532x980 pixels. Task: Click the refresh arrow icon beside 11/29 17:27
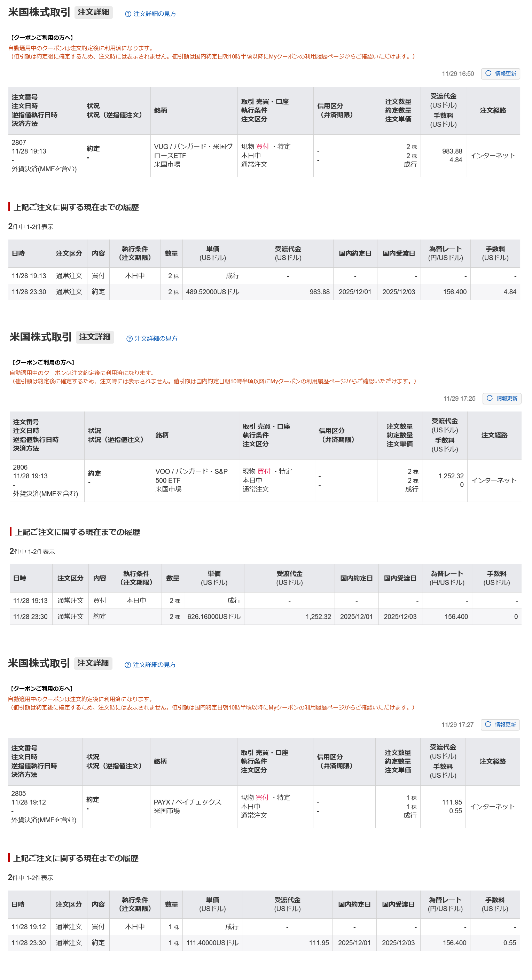click(x=488, y=724)
